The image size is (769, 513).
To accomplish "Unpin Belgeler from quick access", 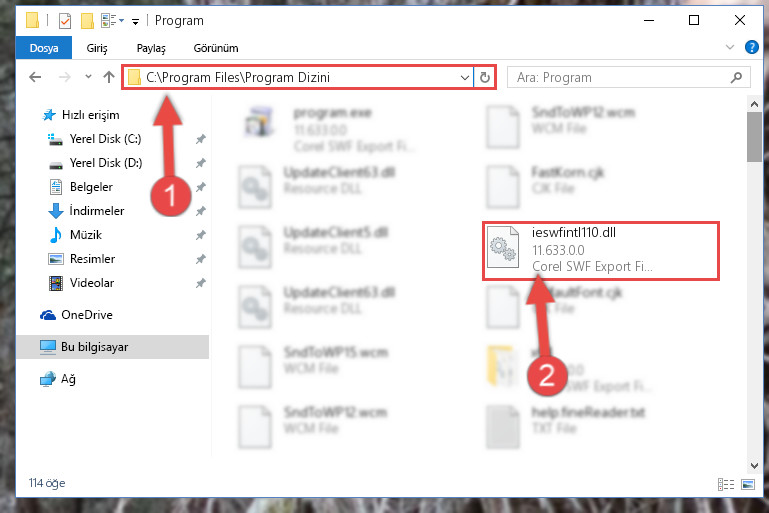I will tap(201, 187).
